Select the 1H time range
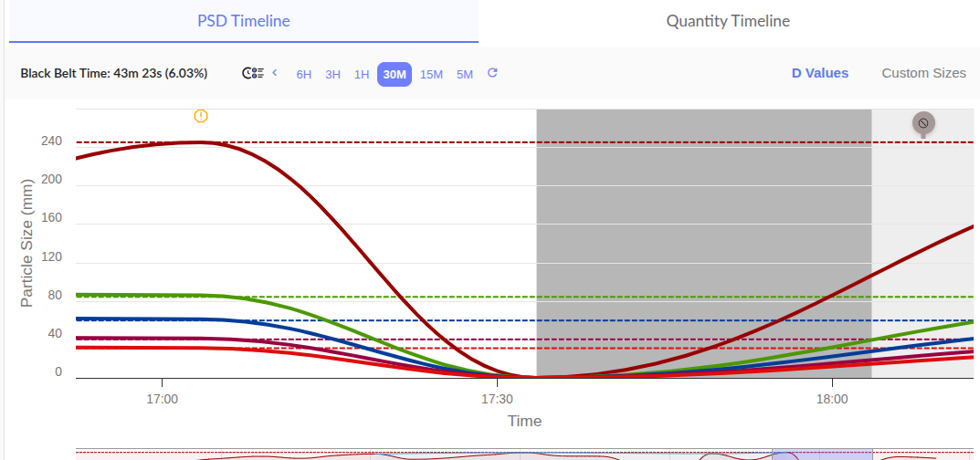The height and width of the screenshot is (460, 980). pos(362,74)
